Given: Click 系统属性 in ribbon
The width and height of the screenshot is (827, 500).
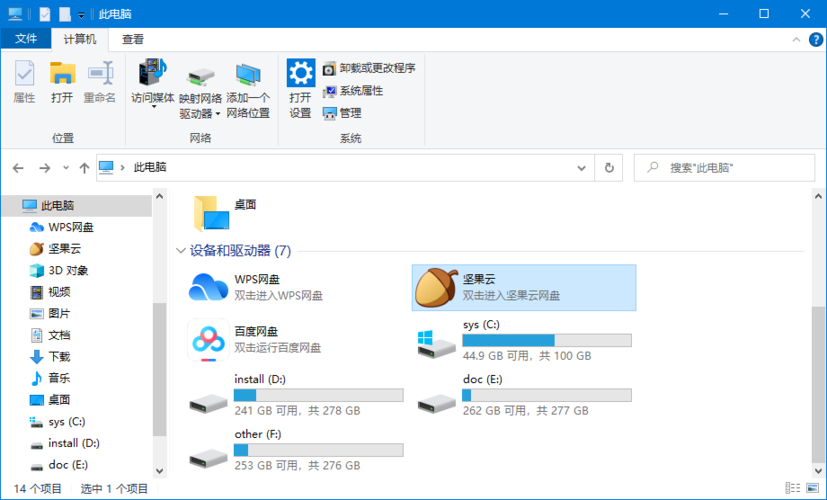Looking at the screenshot, I should (353, 91).
